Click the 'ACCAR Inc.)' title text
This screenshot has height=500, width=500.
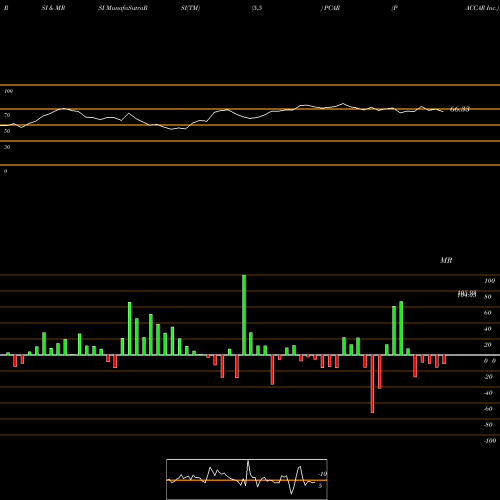(482, 8)
